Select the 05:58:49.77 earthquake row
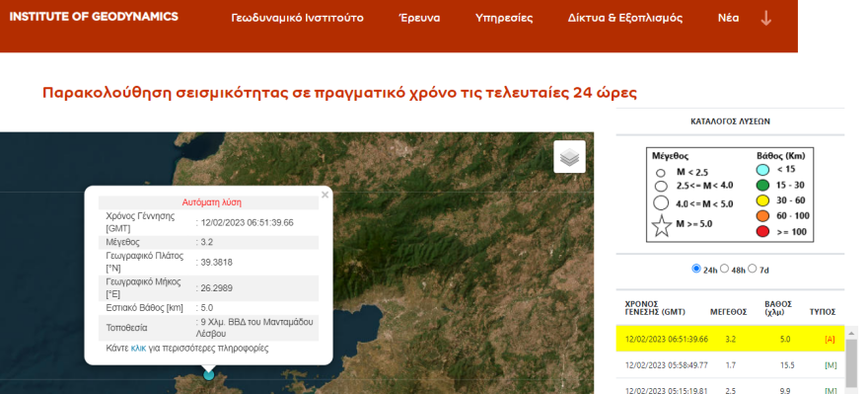 730,365
